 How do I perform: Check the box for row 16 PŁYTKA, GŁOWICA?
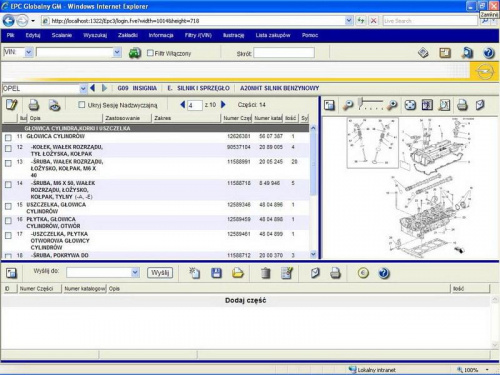click(8, 221)
